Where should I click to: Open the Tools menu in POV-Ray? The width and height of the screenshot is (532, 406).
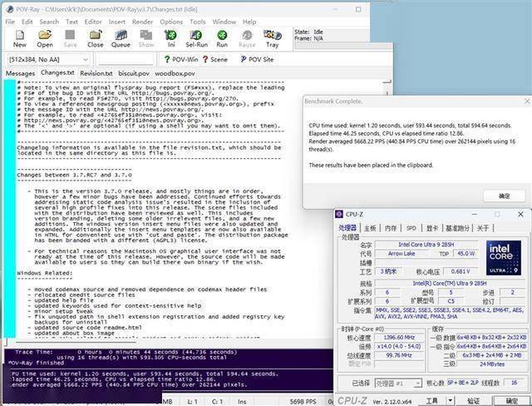tap(198, 22)
